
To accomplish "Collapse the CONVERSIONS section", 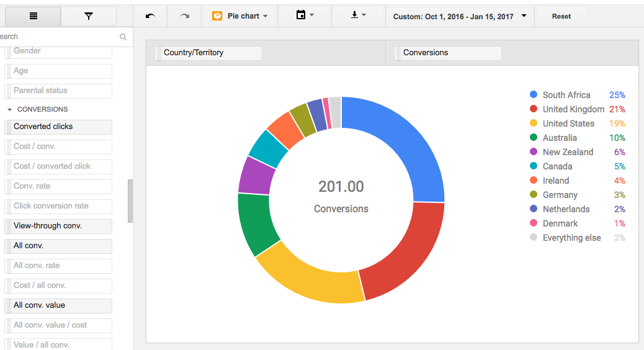I will [x=9, y=109].
